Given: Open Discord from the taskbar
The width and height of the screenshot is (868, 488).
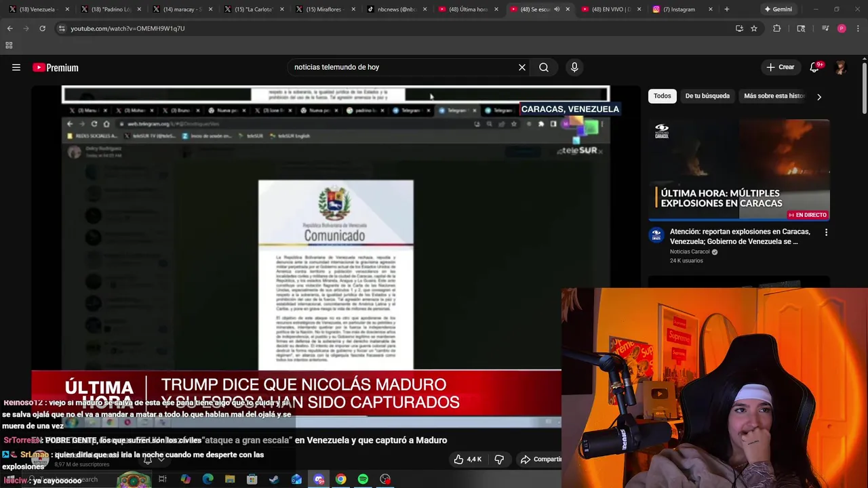Looking at the screenshot, I should pos(319,479).
